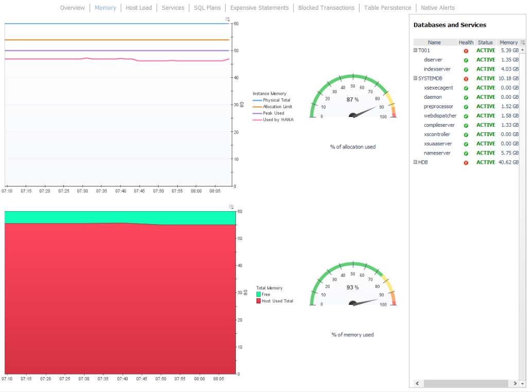Toggle the Used by HANA legend entry

point(278,120)
